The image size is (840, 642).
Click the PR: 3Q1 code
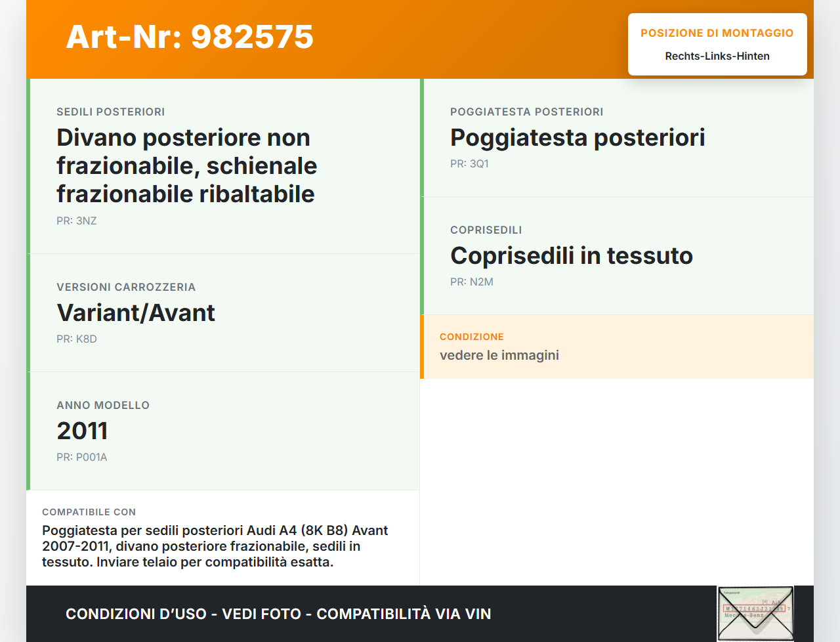coord(470,163)
